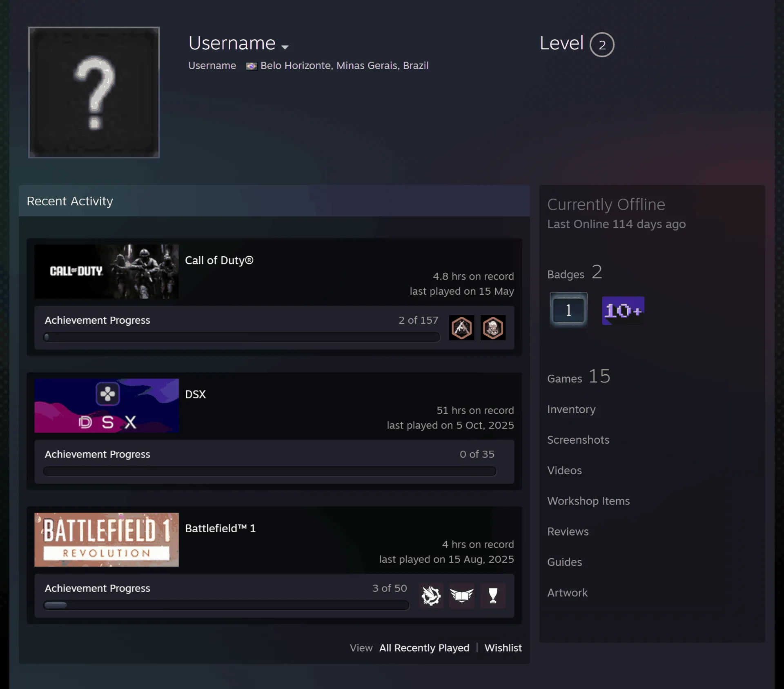Click the Belo Horizonte location text

[x=345, y=66]
